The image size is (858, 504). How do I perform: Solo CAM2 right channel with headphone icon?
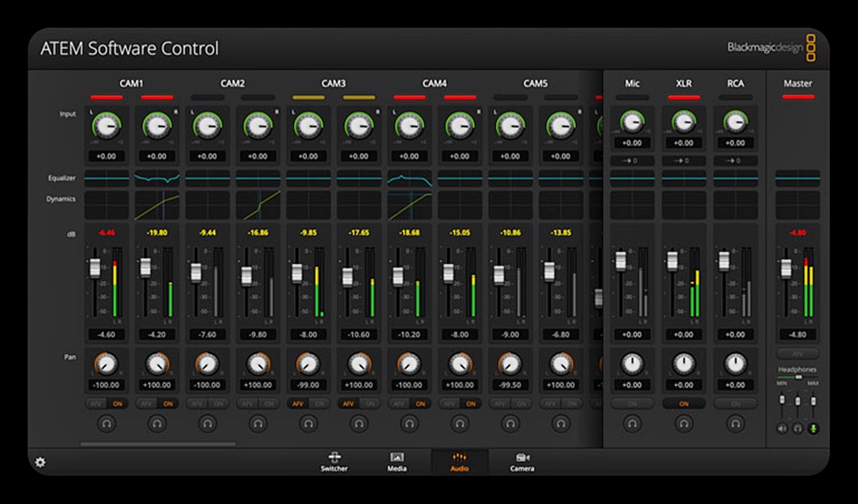258,424
